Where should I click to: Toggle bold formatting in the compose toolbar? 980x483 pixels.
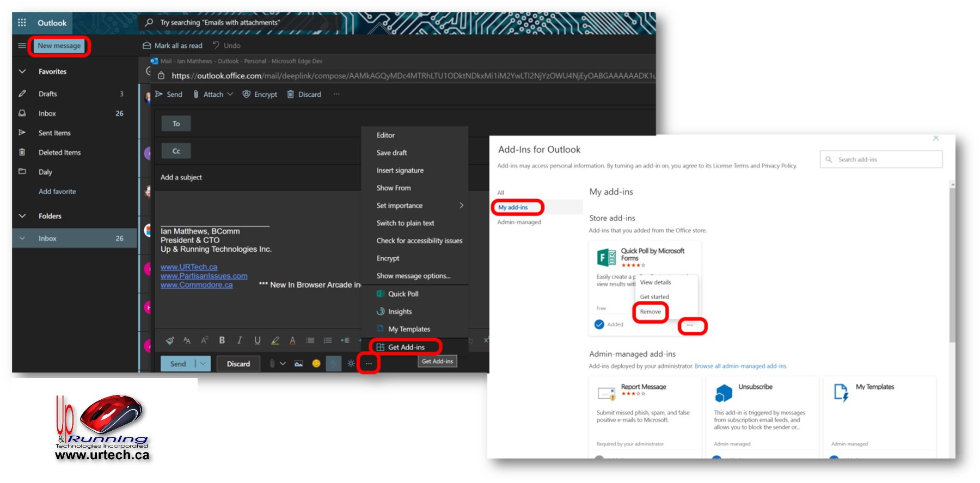pyautogui.click(x=222, y=340)
